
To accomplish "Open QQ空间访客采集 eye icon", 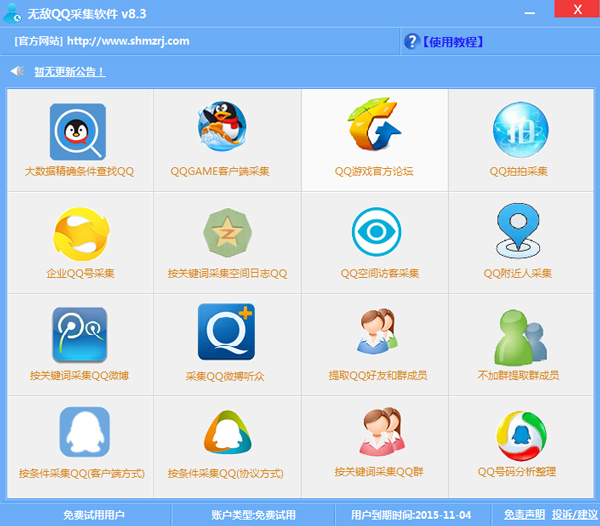I will coord(377,232).
